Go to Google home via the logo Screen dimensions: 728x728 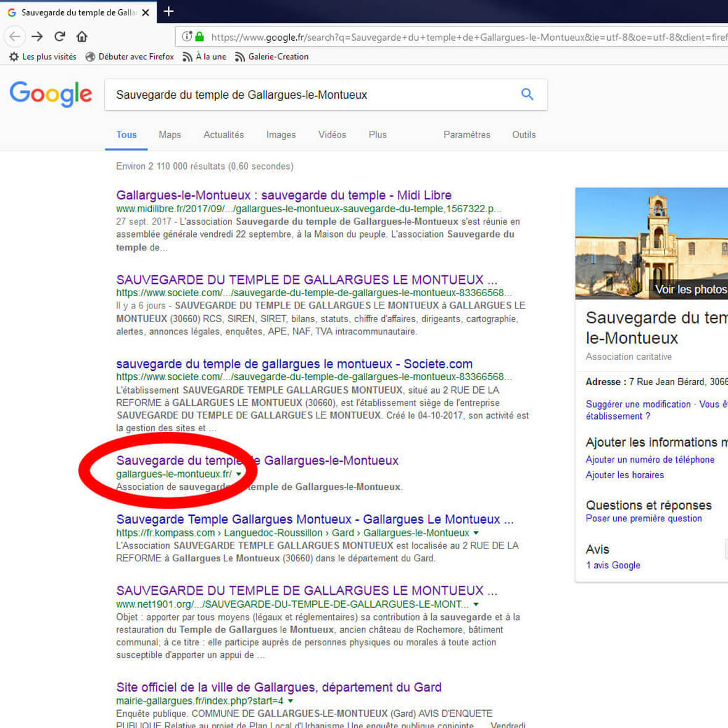[x=51, y=94]
